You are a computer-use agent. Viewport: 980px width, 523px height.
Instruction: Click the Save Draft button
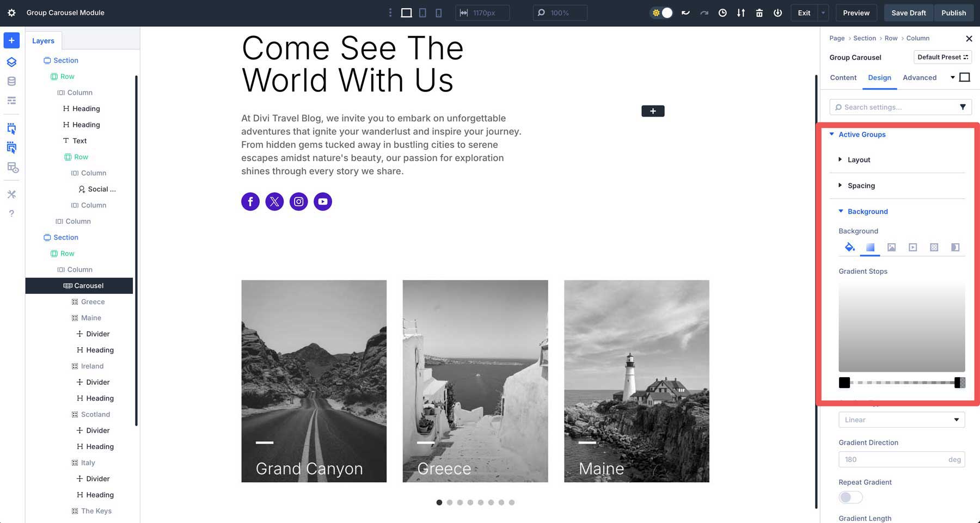click(x=908, y=13)
